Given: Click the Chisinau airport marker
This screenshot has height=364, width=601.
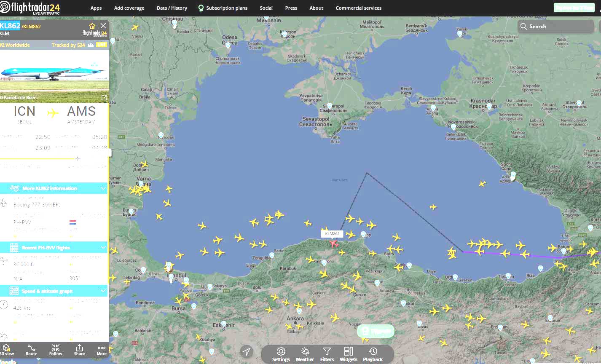Looking at the screenshot, I should coord(174,24).
